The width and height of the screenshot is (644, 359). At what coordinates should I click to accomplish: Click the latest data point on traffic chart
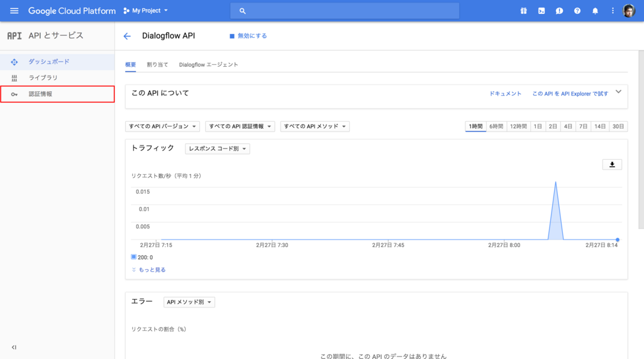point(618,240)
